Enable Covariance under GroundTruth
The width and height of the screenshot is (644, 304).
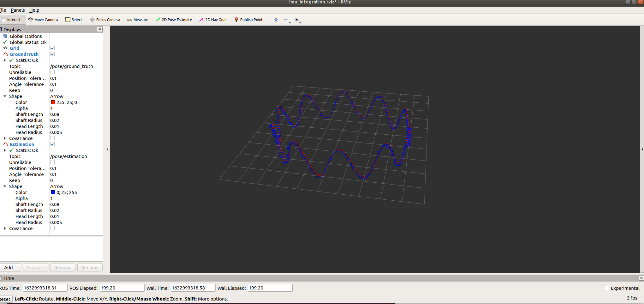(x=52, y=138)
